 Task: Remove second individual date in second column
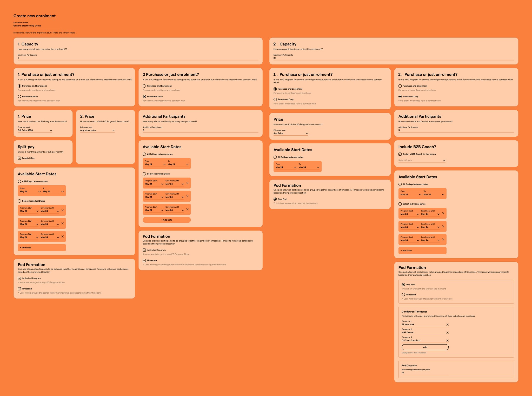click(187, 196)
